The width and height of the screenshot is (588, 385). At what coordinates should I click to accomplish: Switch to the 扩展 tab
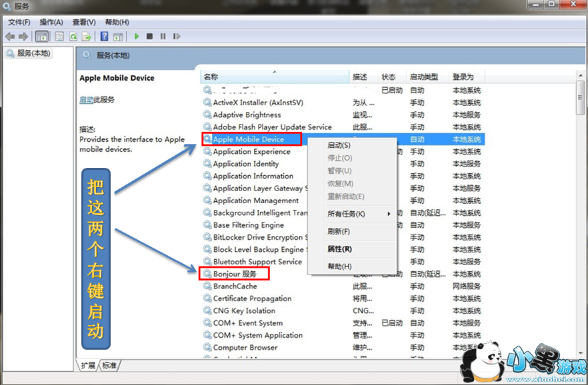point(88,365)
